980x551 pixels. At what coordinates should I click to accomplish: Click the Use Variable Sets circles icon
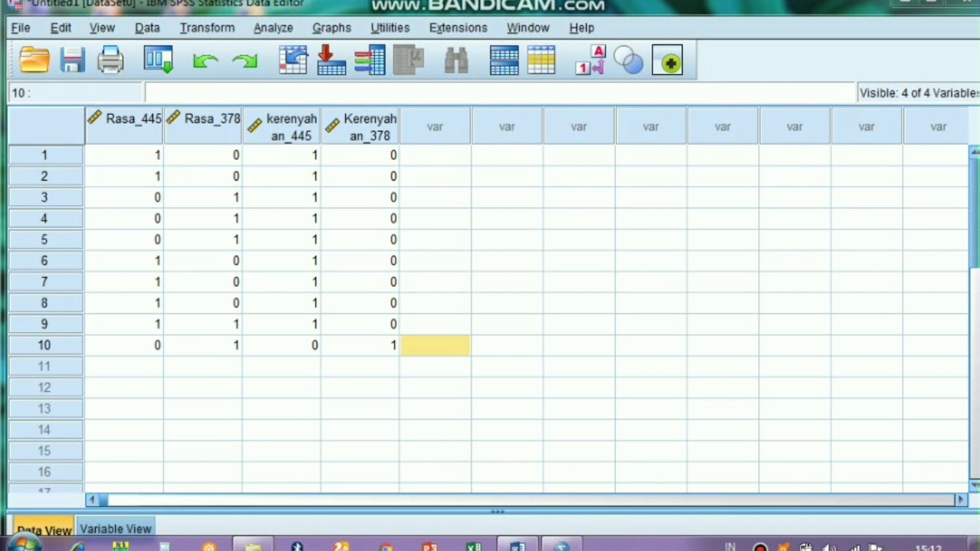coord(629,60)
